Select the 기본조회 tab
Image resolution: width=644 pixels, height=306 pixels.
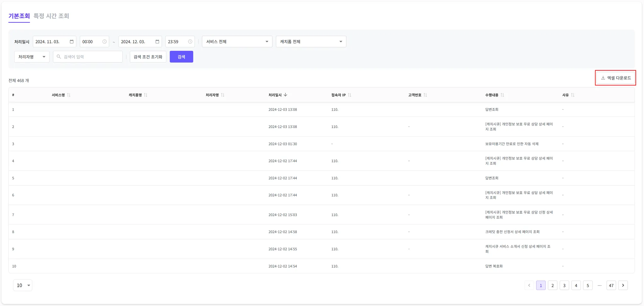(19, 16)
